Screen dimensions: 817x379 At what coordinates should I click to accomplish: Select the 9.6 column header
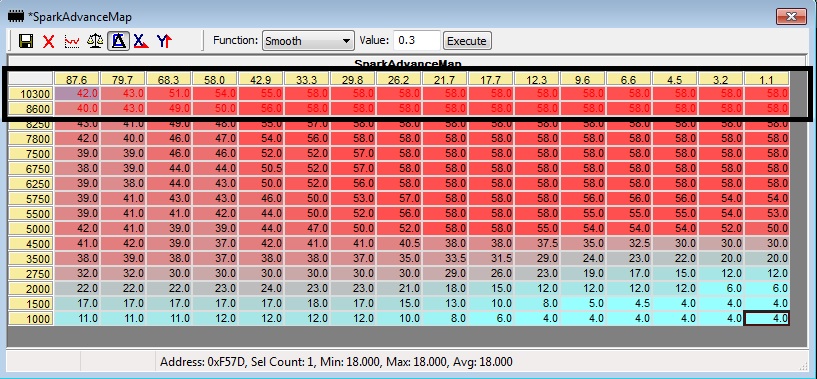click(583, 79)
